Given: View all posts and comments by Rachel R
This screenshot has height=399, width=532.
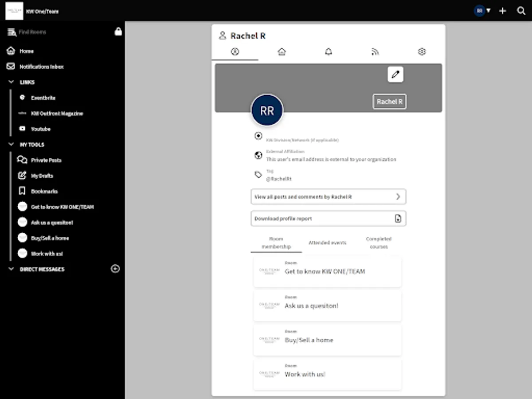Looking at the screenshot, I should (329, 196).
